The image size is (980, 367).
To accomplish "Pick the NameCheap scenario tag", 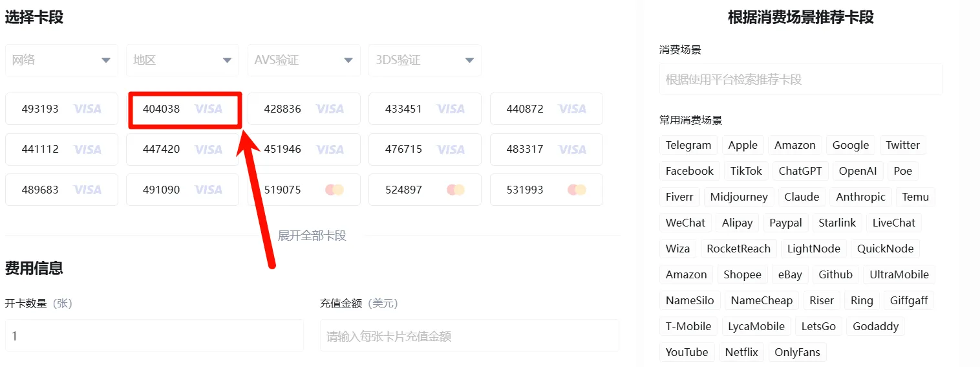I will pyautogui.click(x=762, y=300).
